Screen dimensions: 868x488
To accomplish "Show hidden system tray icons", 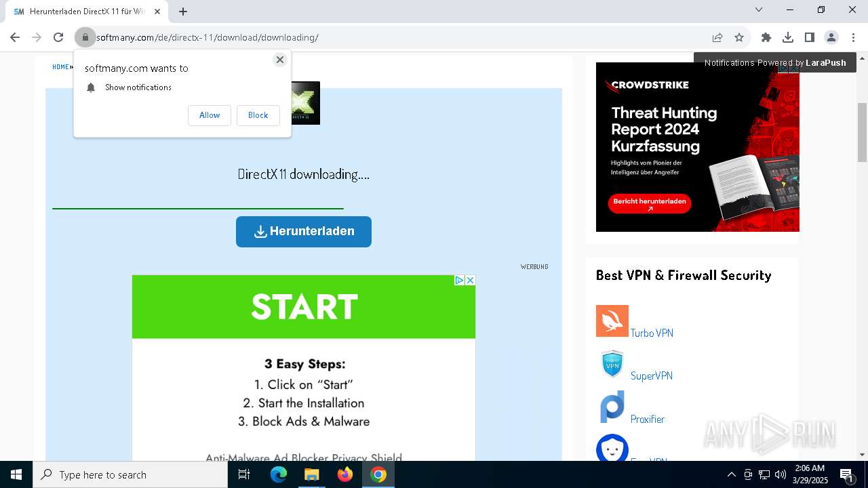I will tap(731, 474).
